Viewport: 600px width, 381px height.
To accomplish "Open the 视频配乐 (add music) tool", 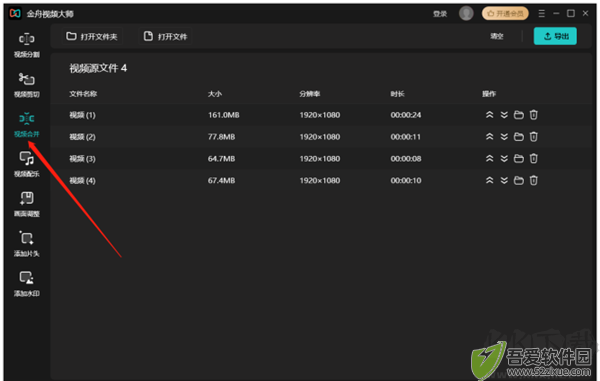I will tap(27, 164).
